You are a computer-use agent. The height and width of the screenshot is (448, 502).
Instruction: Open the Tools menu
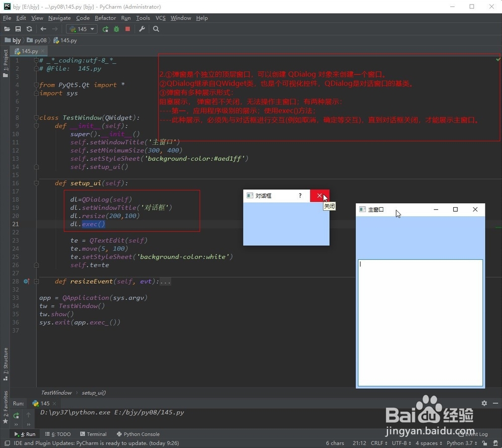point(143,18)
